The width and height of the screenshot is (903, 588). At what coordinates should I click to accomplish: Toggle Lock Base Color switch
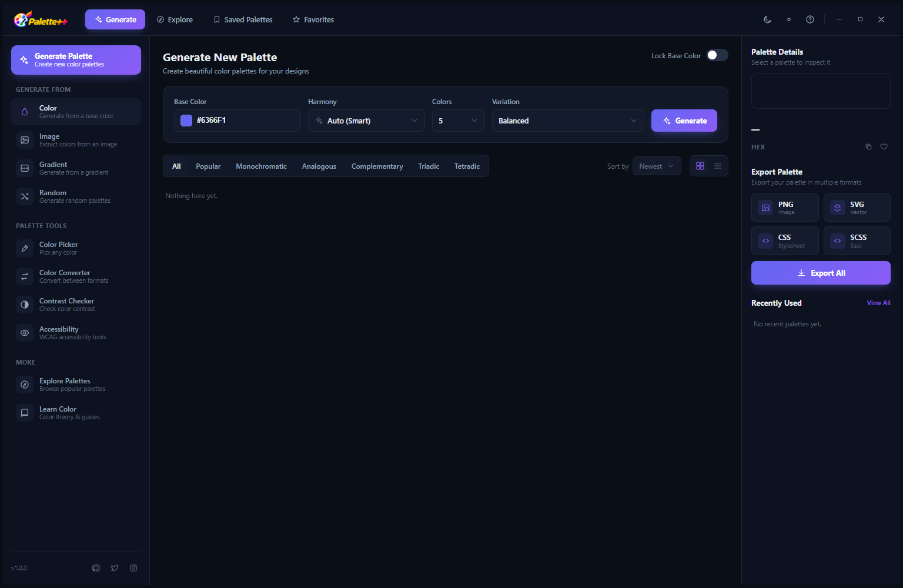tap(717, 55)
